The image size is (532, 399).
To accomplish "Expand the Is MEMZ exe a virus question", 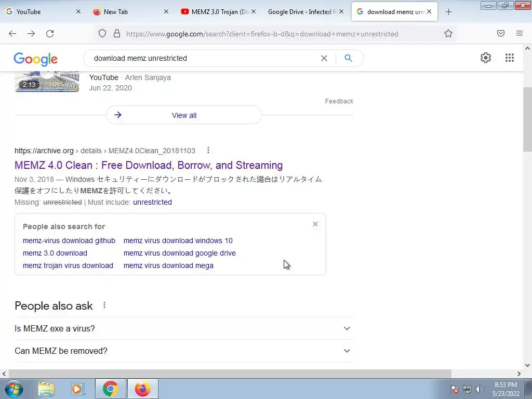I will [184, 328].
